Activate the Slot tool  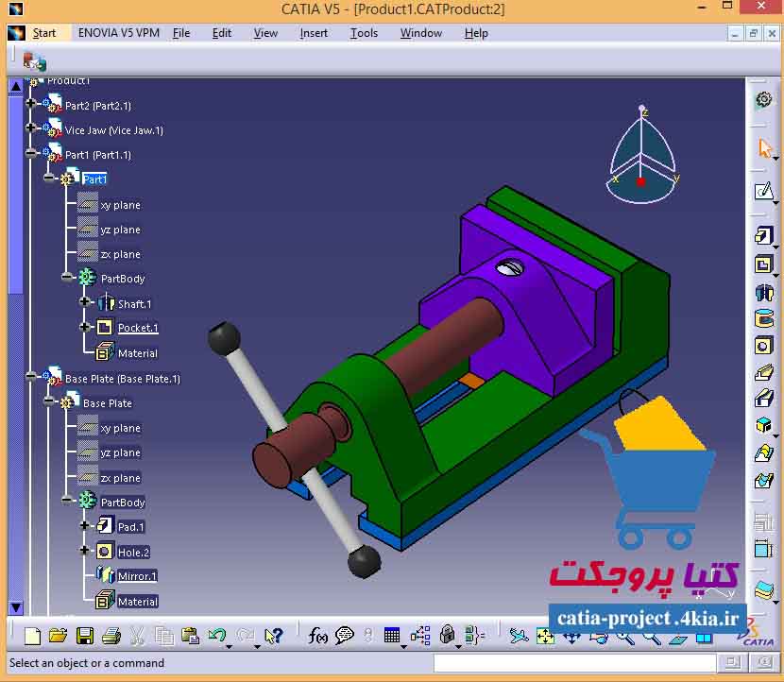pyautogui.click(x=763, y=399)
